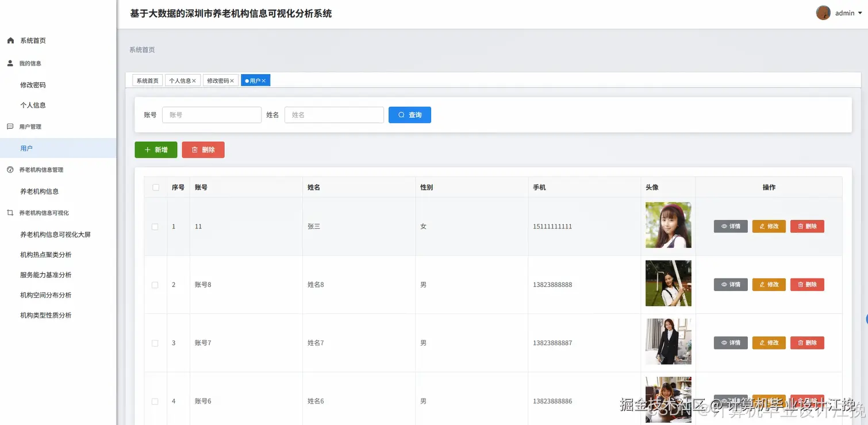Select 用户 in the sidebar
The image size is (868, 425).
[x=58, y=148]
